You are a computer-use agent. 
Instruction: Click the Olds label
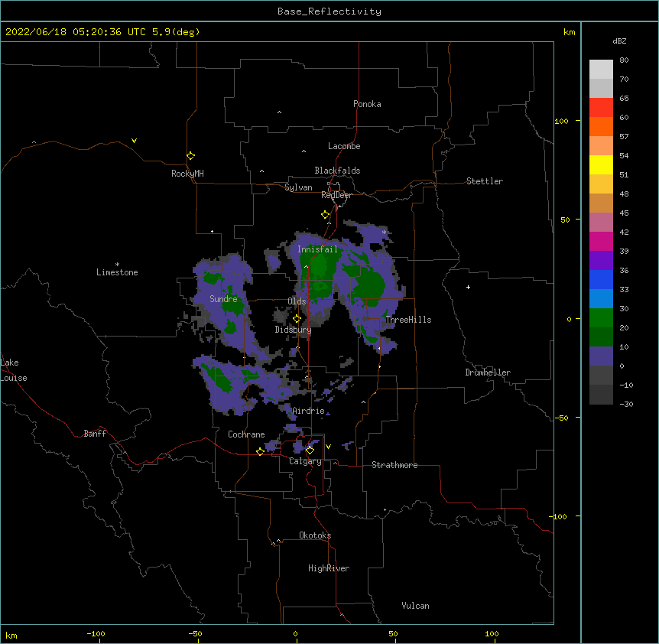pyautogui.click(x=297, y=301)
